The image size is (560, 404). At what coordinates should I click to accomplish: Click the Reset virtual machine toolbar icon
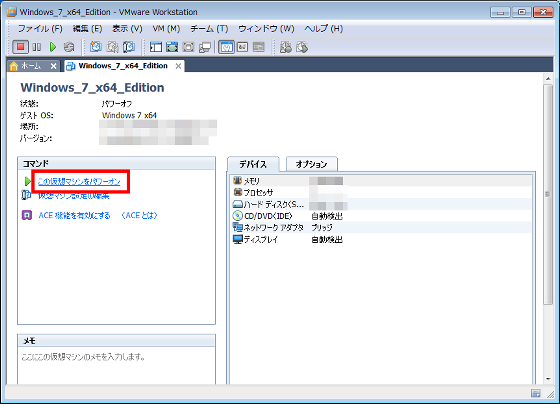tap(69, 47)
